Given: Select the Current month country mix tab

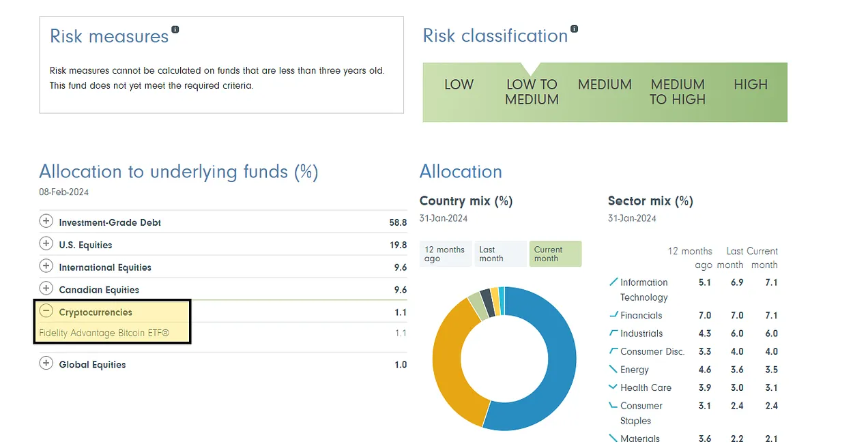Looking at the screenshot, I should click(555, 254).
